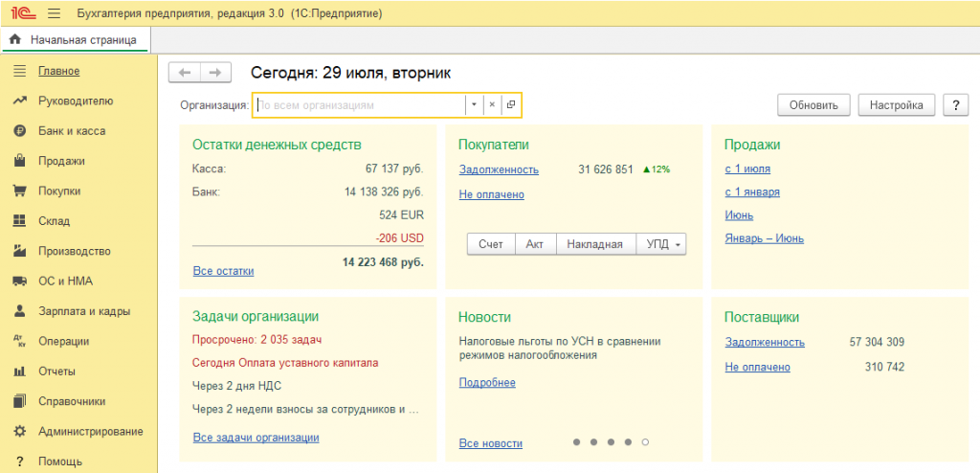This screenshot has height=473, width=980.
Task: Click Просрочено: 2 035 задач text
Action: point(256,340)
